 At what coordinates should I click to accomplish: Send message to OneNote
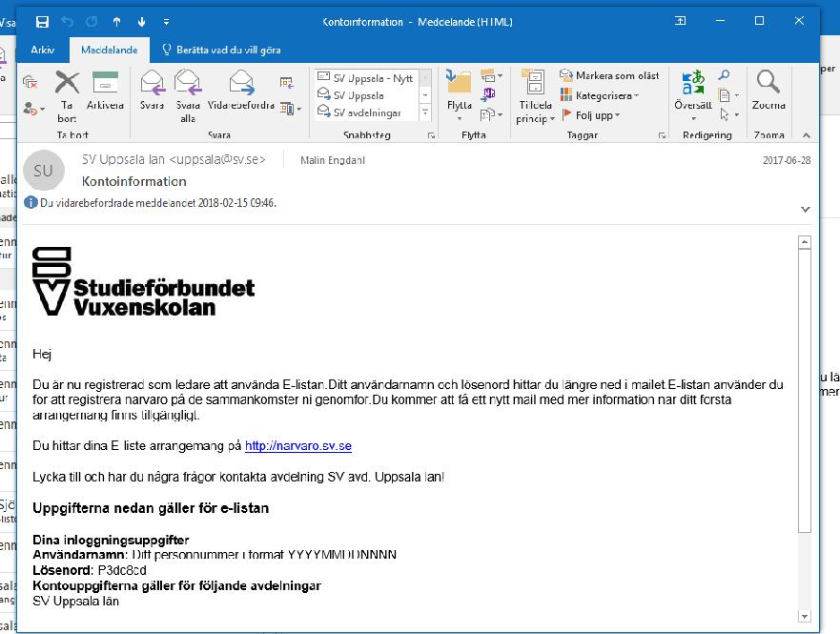click(488, 94)
